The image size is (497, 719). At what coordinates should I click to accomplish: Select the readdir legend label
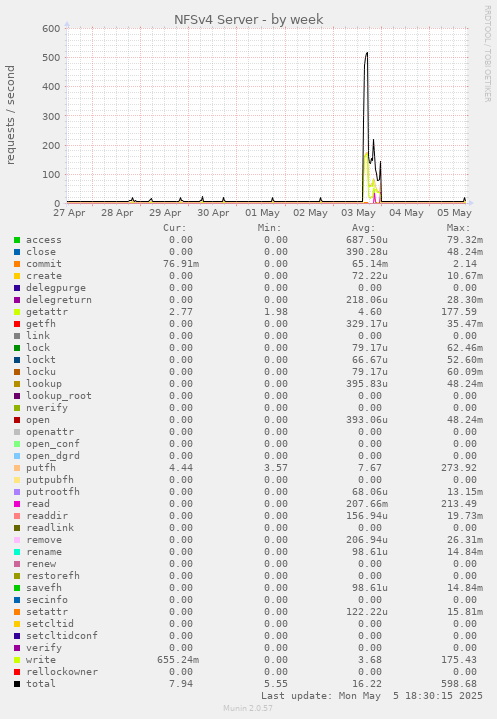47,516
